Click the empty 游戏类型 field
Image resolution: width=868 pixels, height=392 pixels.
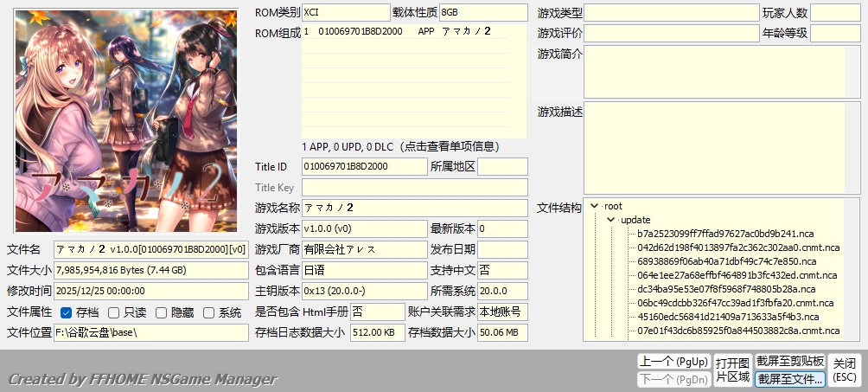[672, 13]
